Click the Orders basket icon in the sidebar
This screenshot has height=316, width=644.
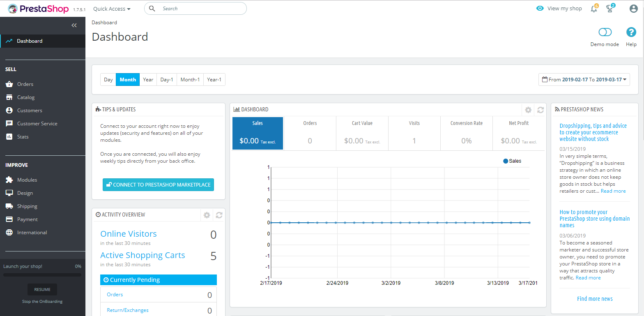coord(9,84)
